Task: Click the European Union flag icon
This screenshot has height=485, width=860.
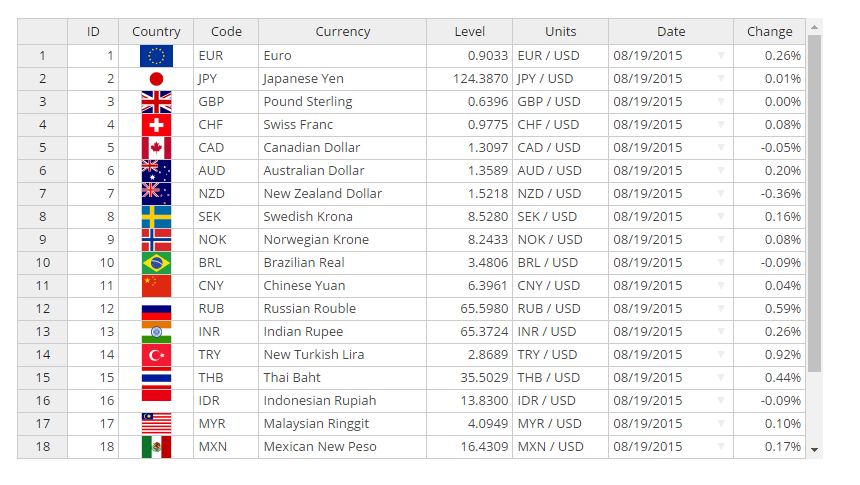Action: tap(156, 56)
